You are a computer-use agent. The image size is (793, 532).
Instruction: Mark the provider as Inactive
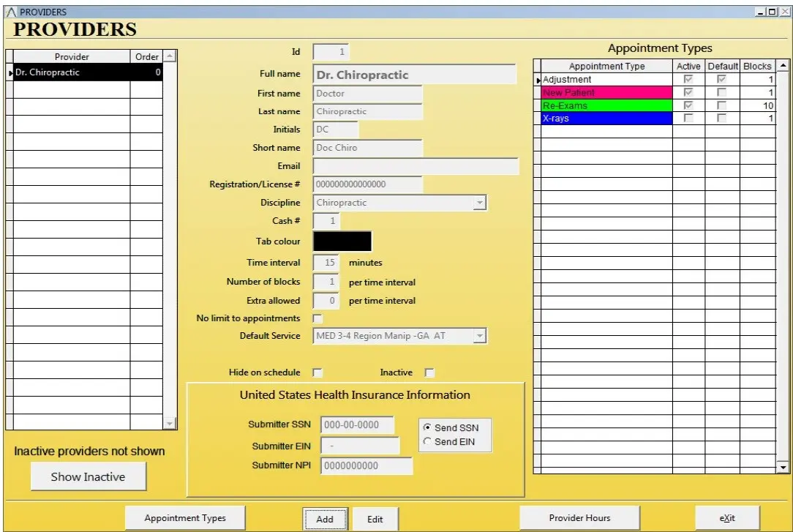tap(430, 372)
